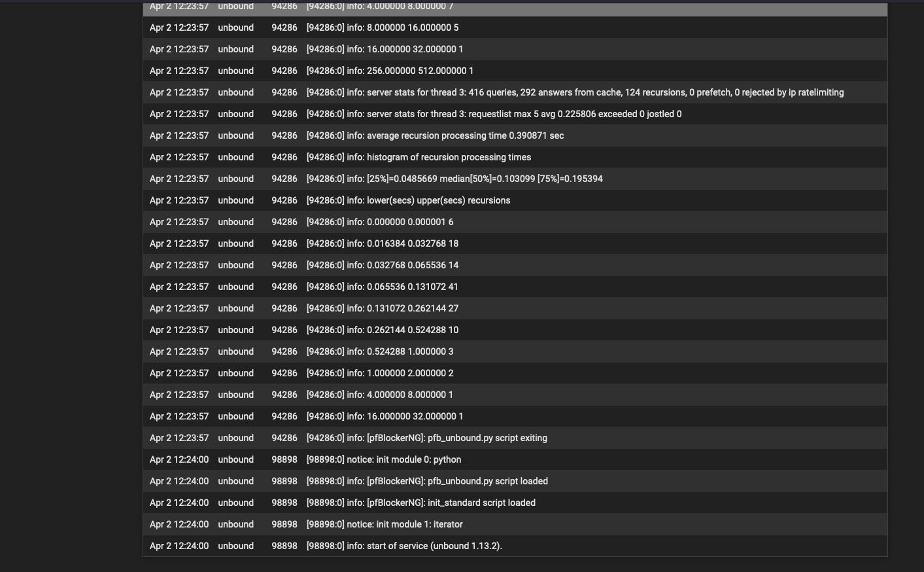Click PID 94286 in the histogram row
The width and height of the screenshot is (924, 572).
click(x=284, y=157)
